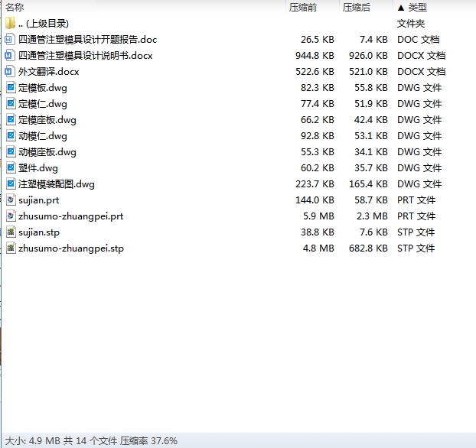This screenshot has height=448, width=476.
Task: Click the 4.8 MB original size value
Action: tap(318, 248)
